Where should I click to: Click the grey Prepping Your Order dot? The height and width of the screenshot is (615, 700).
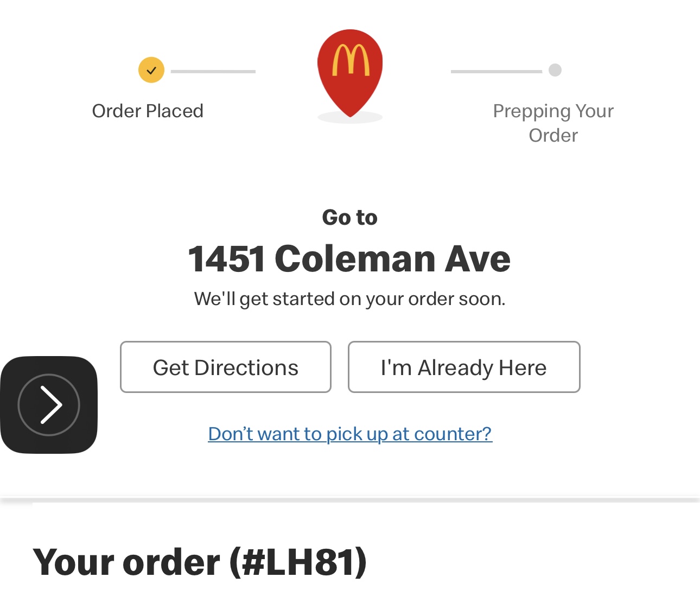pyautogui.click(x=555, y=70)
